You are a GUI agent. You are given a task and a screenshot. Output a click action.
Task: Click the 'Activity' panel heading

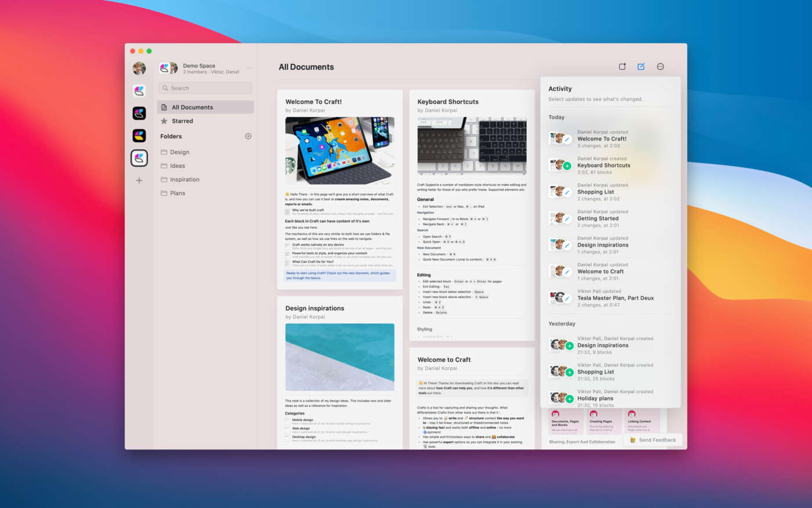coord(560,89)
